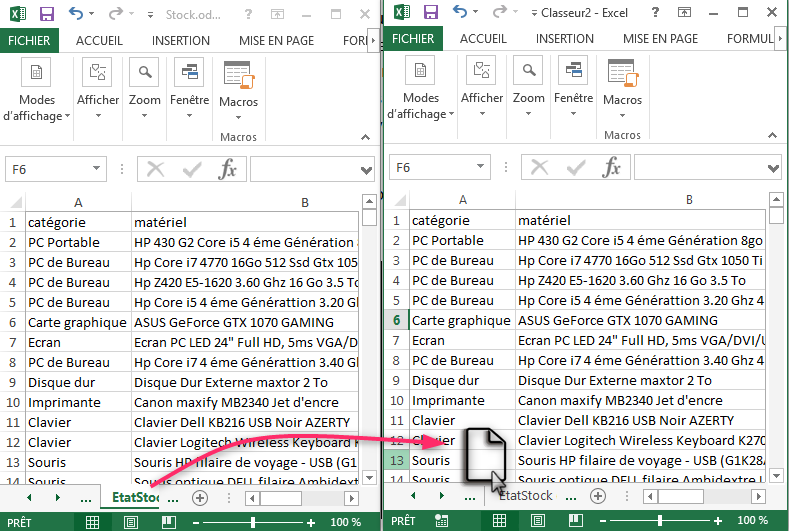This screenshot has height=531, width=789.
Task: Zoom out with minus button in Stock window
Action: [196, 523]
